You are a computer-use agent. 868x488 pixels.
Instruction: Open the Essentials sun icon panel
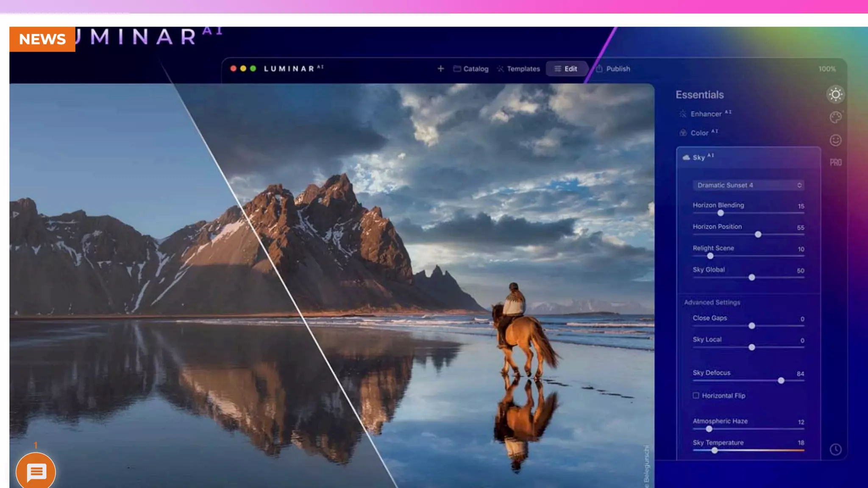(835, 94)
